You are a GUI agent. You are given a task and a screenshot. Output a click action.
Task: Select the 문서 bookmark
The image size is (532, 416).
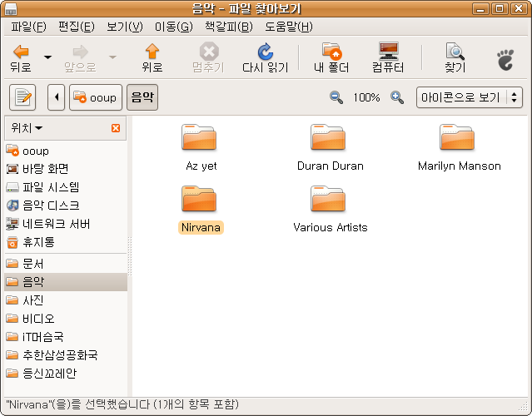pos(66,264)
